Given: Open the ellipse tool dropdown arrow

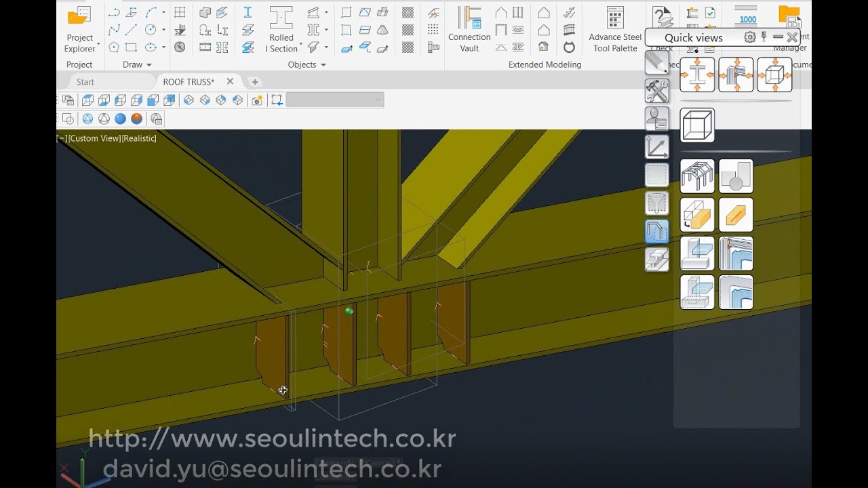Looking at the screenshot, I should [163, 47].
